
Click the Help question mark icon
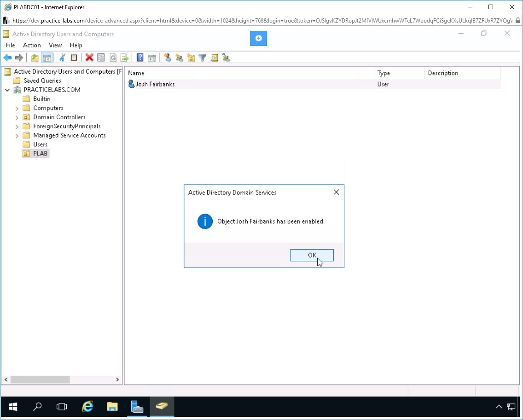click(140, 58)
